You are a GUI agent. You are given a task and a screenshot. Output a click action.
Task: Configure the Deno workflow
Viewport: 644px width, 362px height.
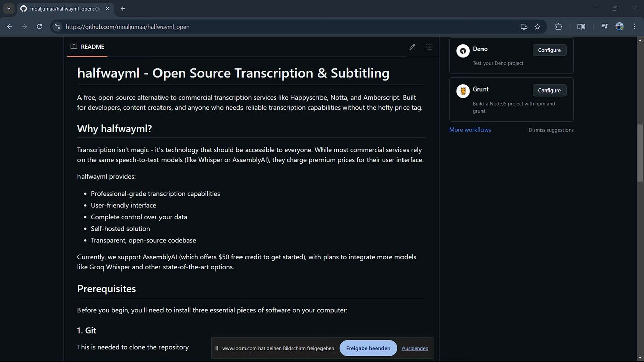tap(549, 50)
